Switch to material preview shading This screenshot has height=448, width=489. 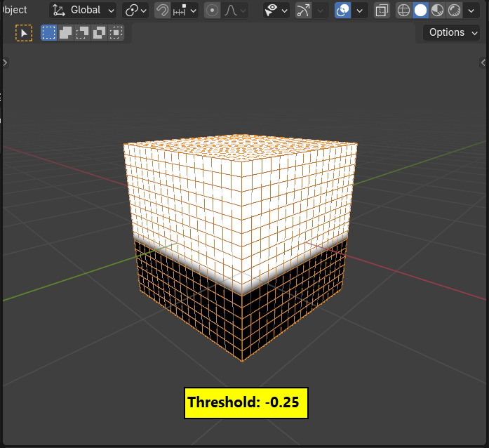[437, 11]
